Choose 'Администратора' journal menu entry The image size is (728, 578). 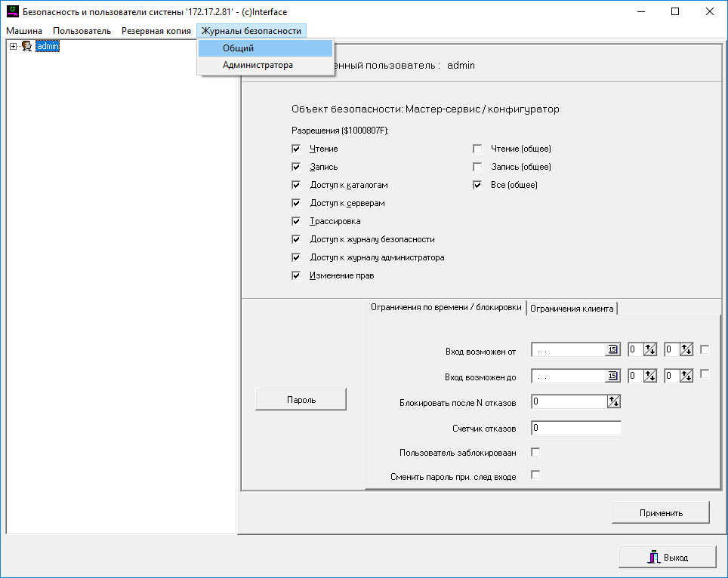coord(258,66)
